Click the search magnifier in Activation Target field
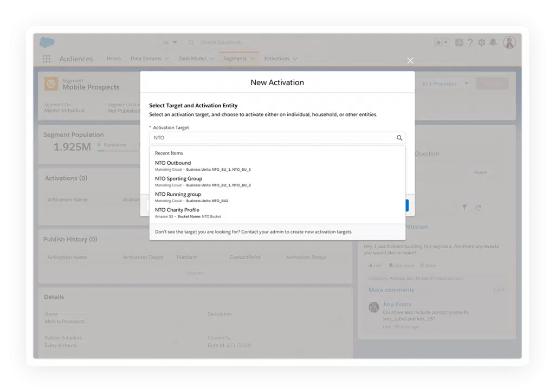555x392 pixels. (399, 138)
